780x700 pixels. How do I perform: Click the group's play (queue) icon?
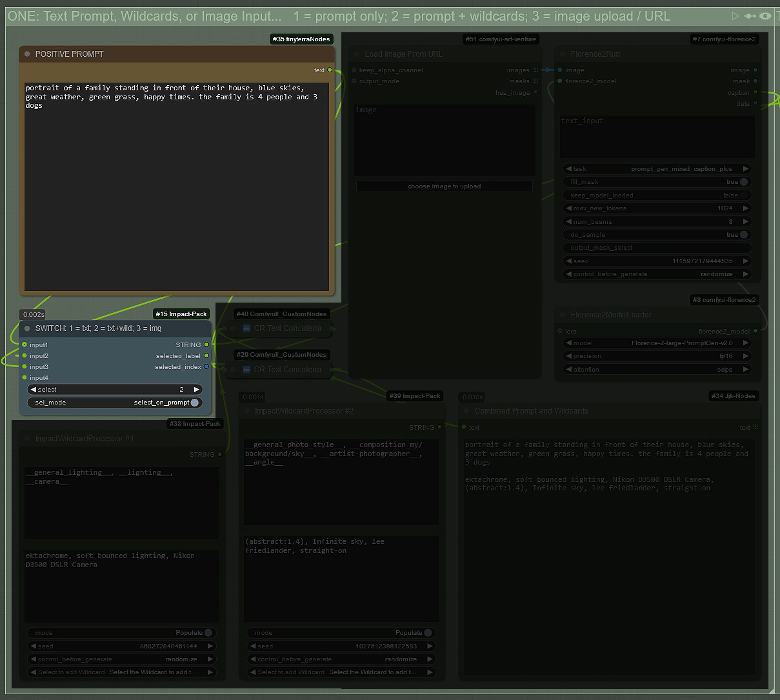(x=735, y=16)
